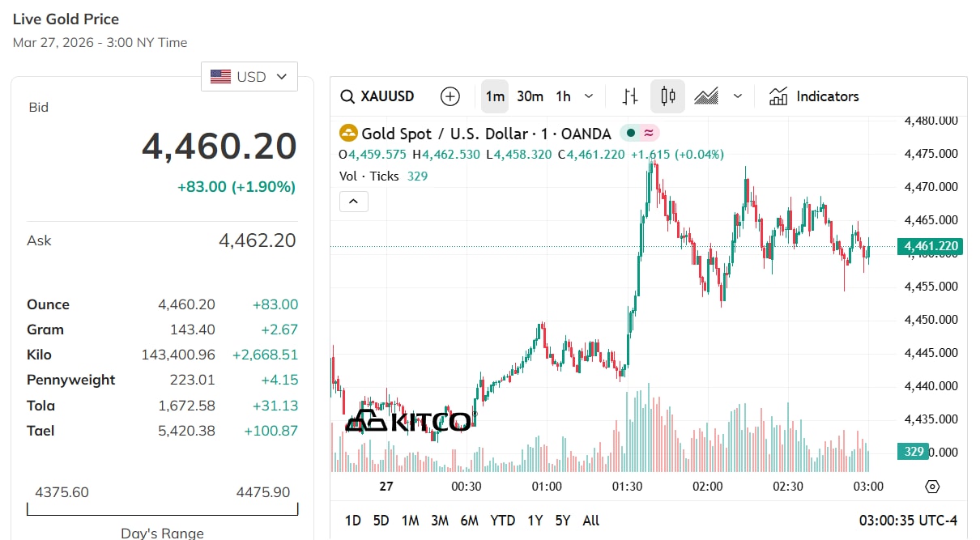The height and width of the screenshot is (540, 980).
Task: Select the 5D date range
Action: [x=381, y=521]
